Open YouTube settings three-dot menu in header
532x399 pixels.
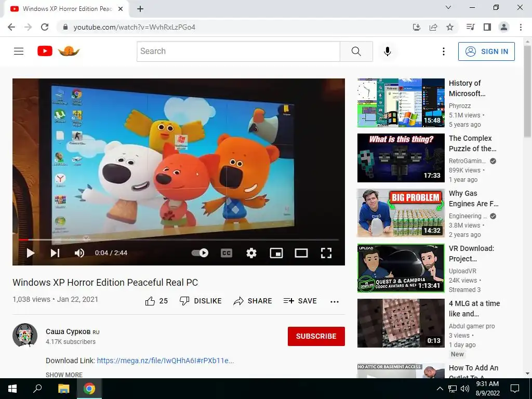pyautogui.click(x=444, y=51)
